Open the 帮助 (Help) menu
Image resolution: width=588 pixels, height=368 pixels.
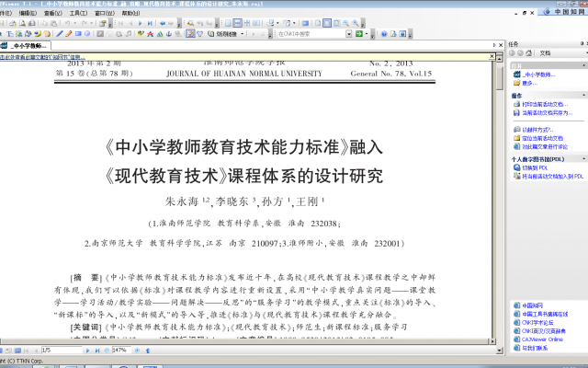pyautogui.click(x=130, y=13)
